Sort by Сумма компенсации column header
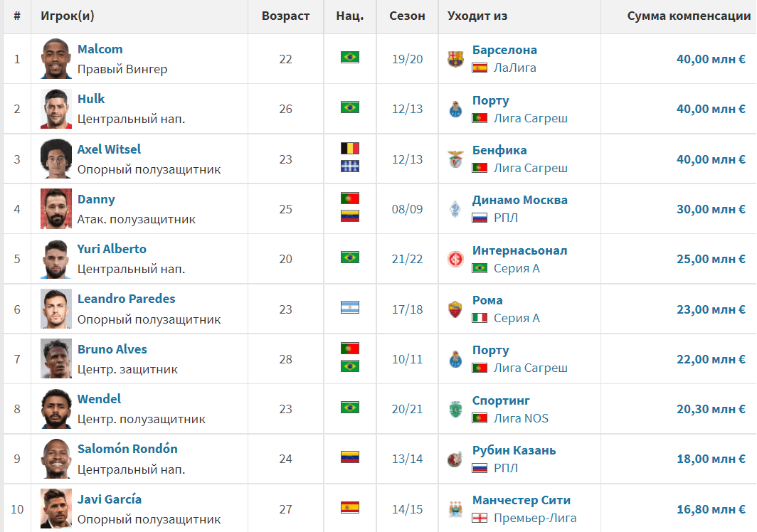 point(689,16)
